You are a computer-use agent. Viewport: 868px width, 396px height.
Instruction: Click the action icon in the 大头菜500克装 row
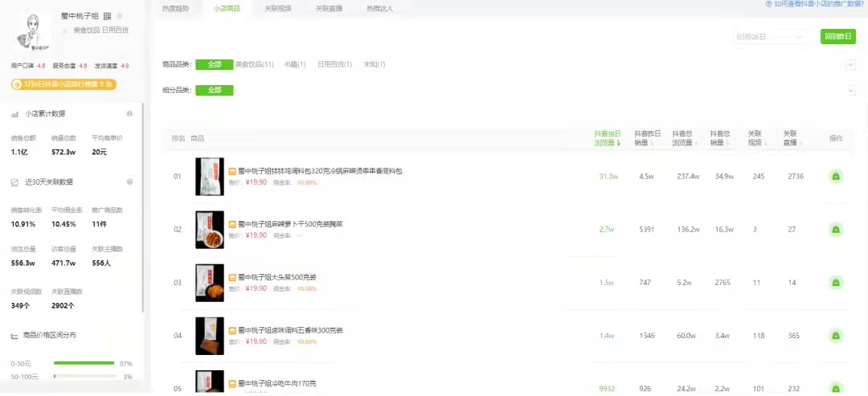pyautogui.click(x=836, y=283)
